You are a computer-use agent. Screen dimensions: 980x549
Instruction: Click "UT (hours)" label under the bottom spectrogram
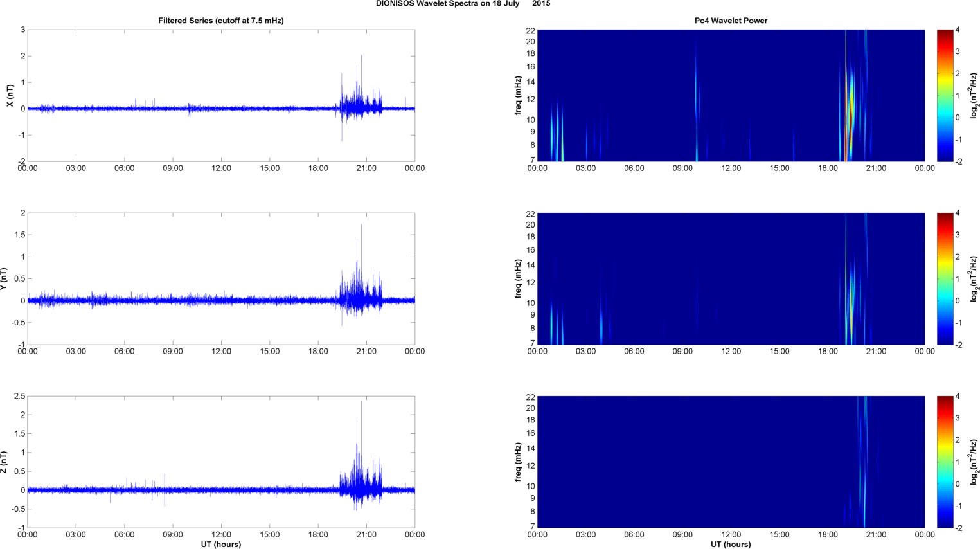731,544
